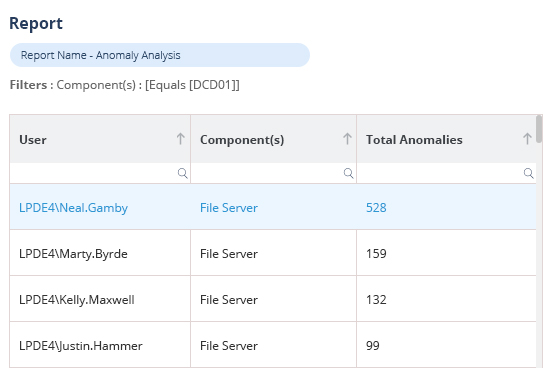Click search icon under User column
Screen dimensions: 552x380
183,173
